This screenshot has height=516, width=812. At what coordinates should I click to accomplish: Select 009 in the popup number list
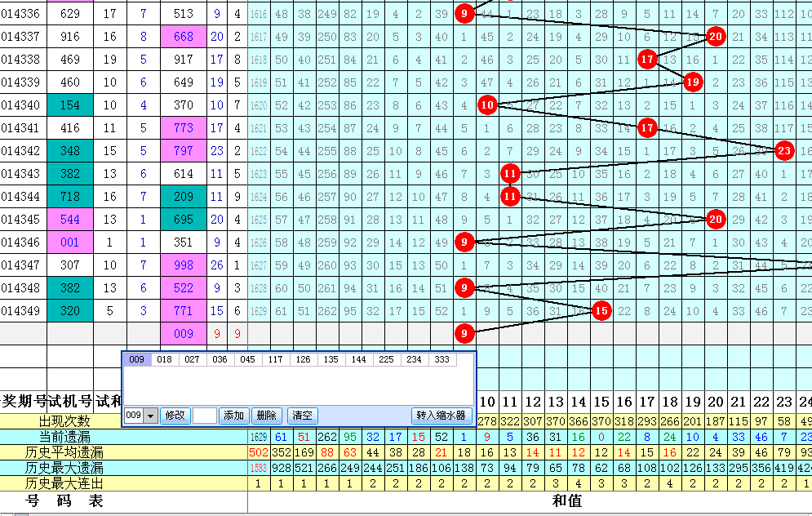pyautogui.click(x=137, y=359)
